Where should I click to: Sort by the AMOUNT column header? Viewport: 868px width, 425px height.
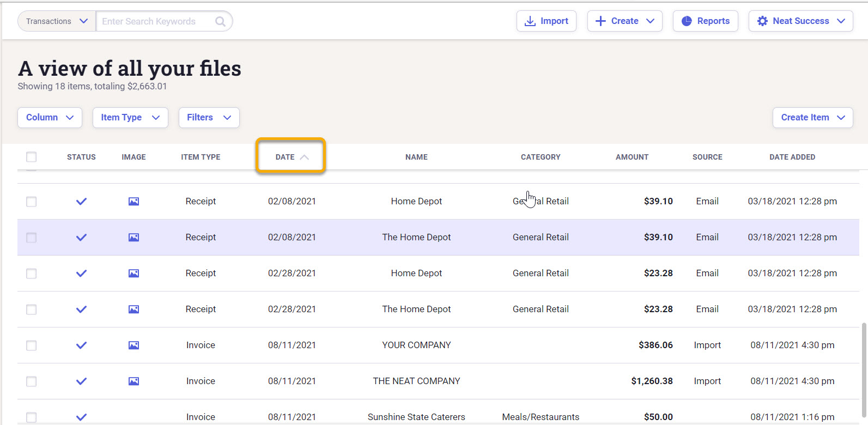[632, 157]
